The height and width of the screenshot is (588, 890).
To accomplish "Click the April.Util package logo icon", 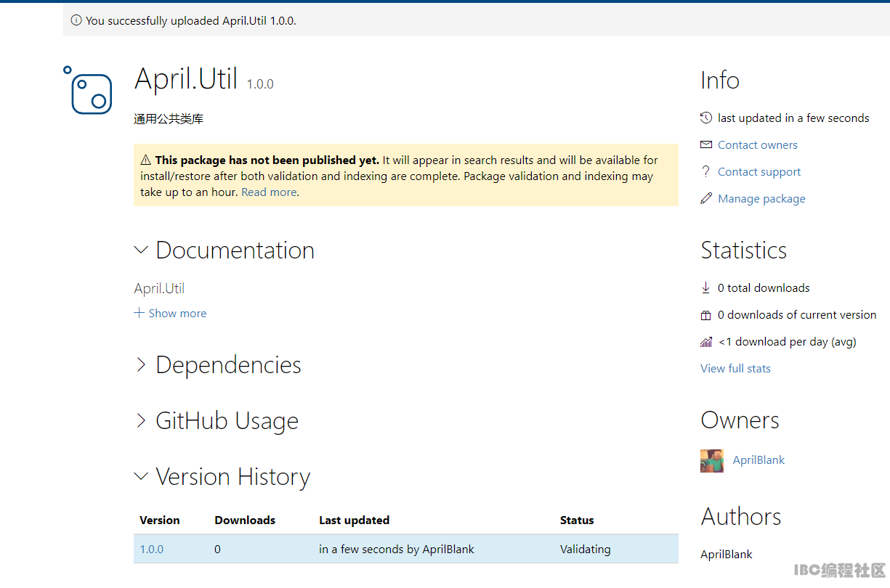I will pos(88,90).
